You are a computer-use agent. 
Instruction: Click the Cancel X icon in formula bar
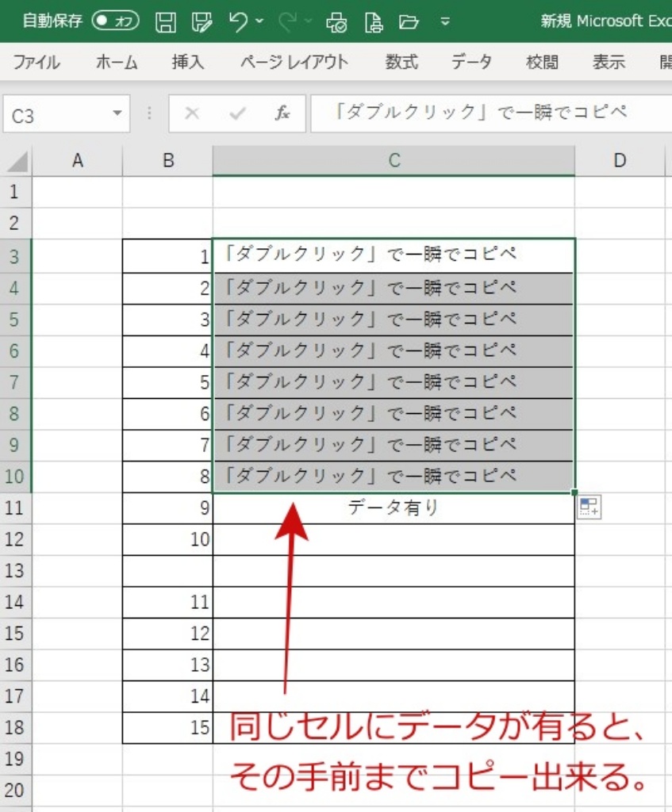click(x=192, y=113)
